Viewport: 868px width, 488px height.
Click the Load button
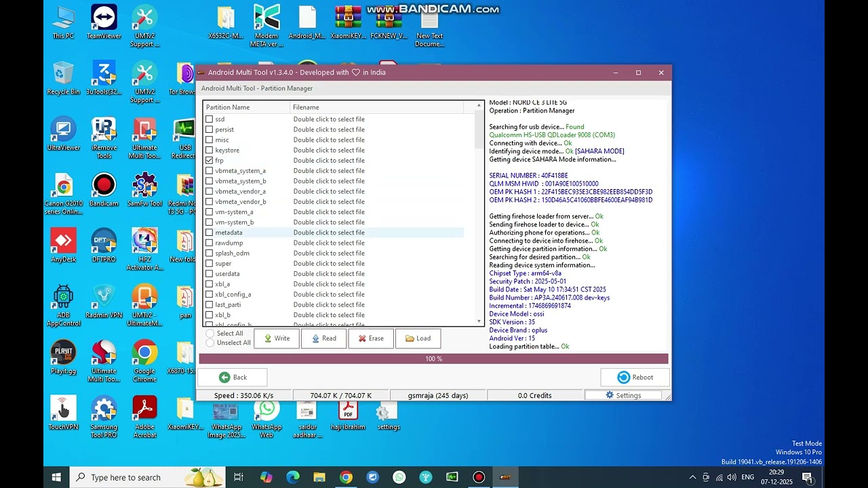[418, 338]
